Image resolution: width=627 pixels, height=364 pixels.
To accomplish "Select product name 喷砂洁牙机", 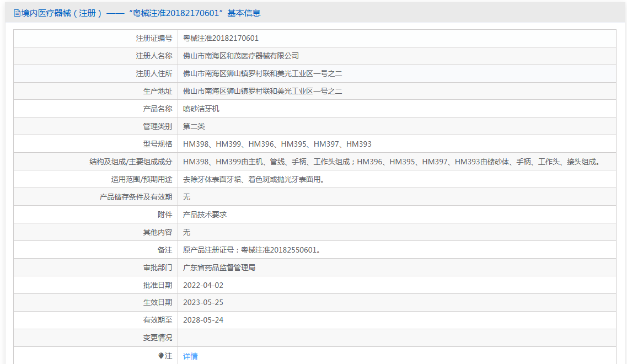I will pyautogui.click(x=201, y=109).
